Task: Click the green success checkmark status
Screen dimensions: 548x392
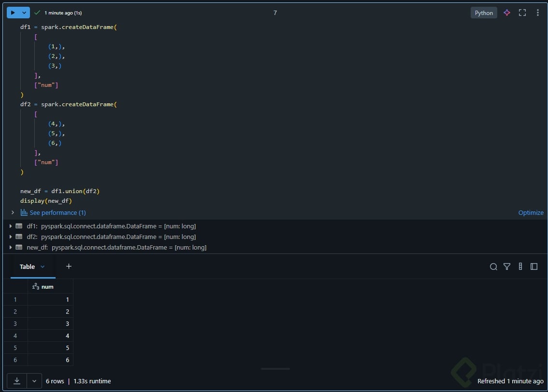Action: (37, 13)
